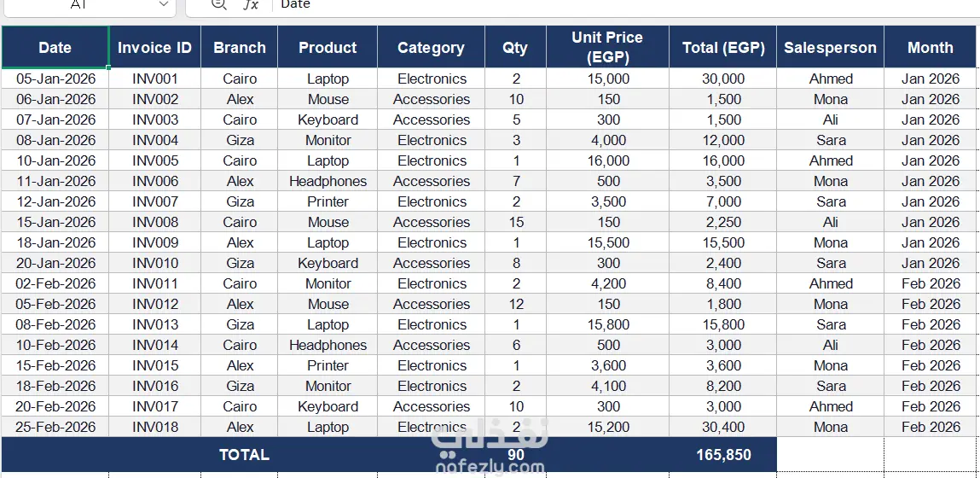The image size is (980, 478).
Task: Select the total quantity 90 cell
Action: coord(516,455)
